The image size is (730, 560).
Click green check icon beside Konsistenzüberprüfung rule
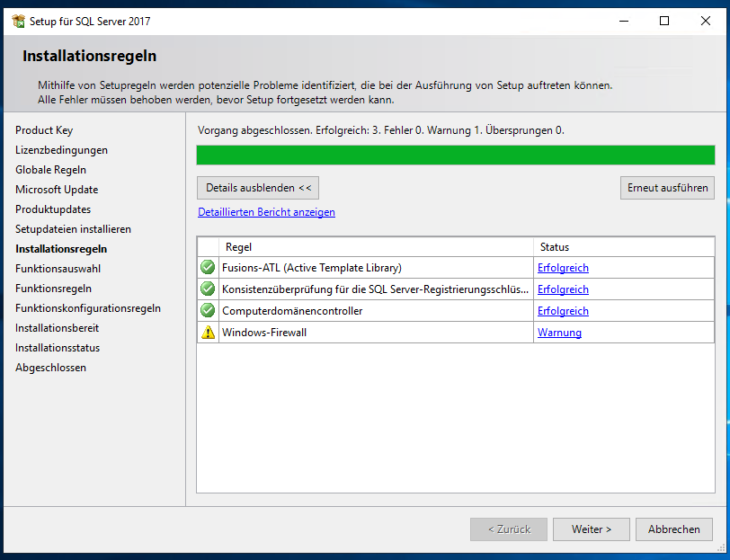(x=208, y=289)
